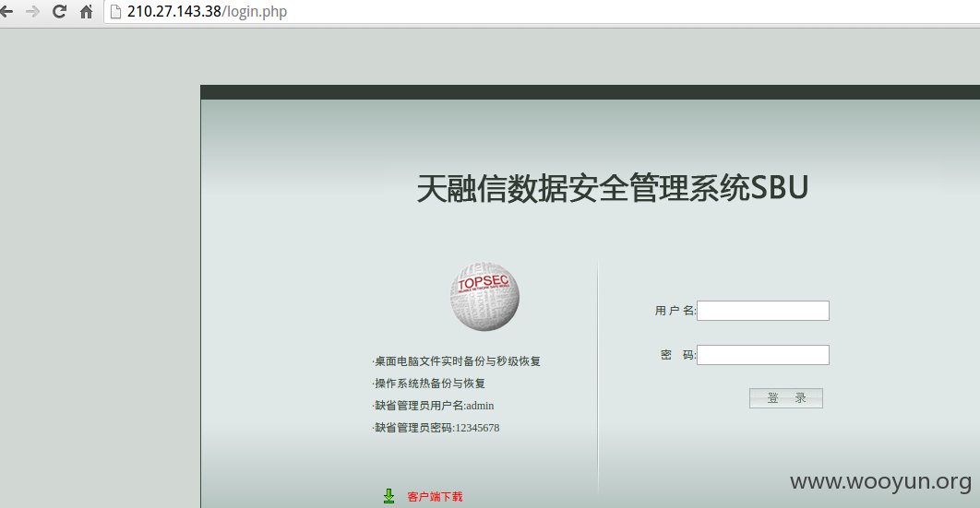Click the 桌面电脑文件实时备份与秒级恢复 line

[456, 361]
